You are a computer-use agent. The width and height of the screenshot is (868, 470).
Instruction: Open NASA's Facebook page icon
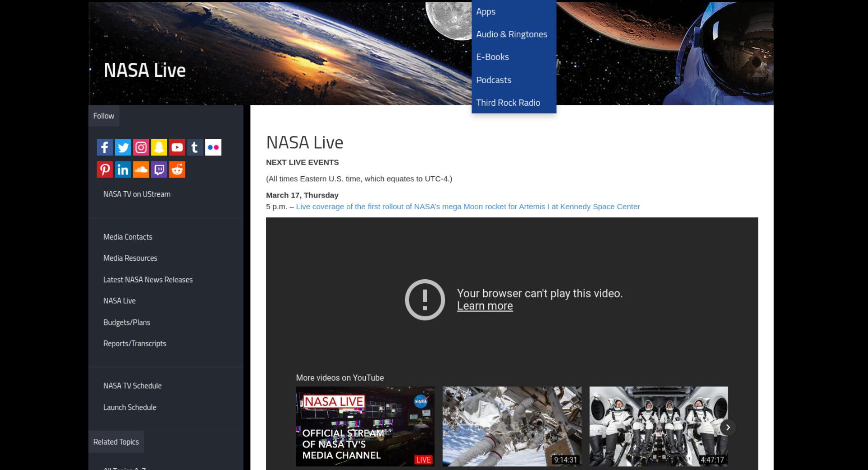pos(104,147)
